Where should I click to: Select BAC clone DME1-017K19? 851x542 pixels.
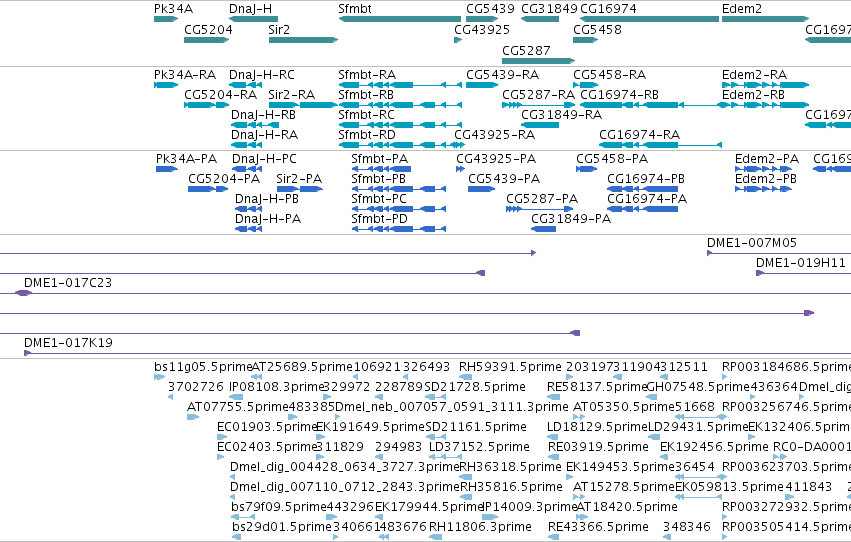tap(437, 354)
